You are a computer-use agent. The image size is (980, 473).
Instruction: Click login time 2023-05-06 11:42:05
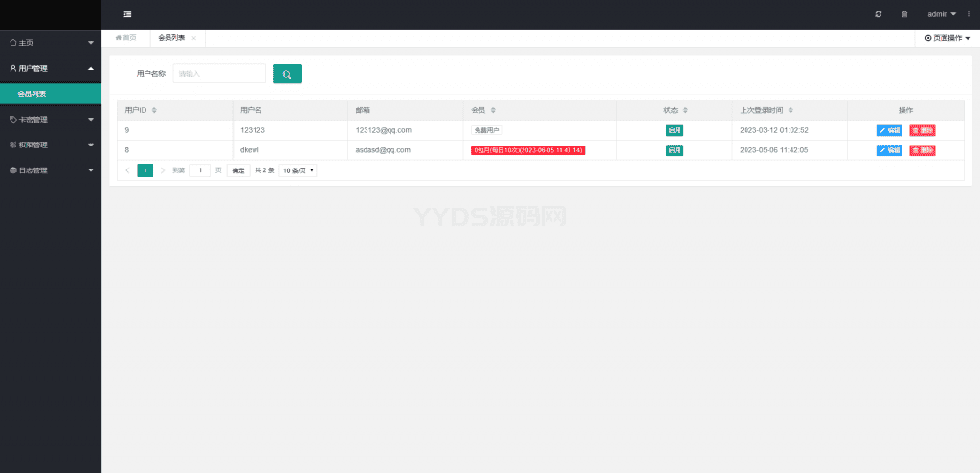point(774,150)
